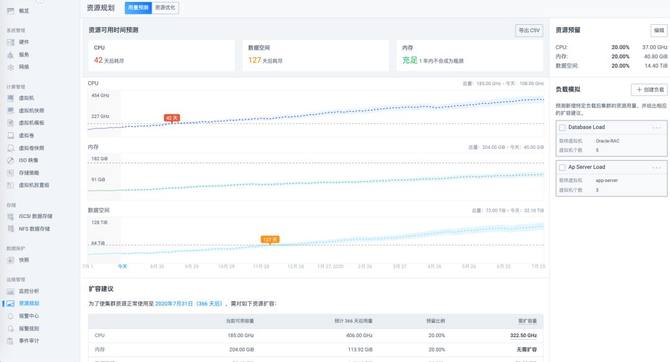
Task: Open 报警中心 alarm center icon
Action: pyautogui.click(x=11, y=316)
